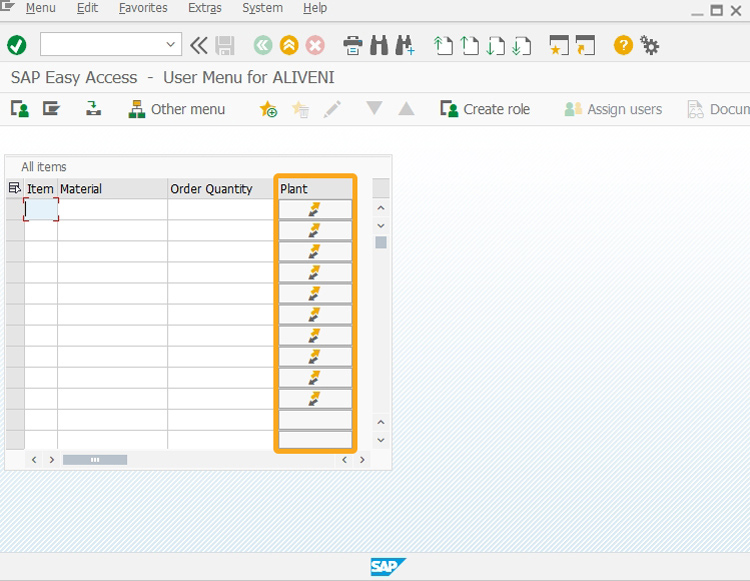Click Move Favorites Up triangle icon
The image size is (750, 581).
[x=406, y=109]
